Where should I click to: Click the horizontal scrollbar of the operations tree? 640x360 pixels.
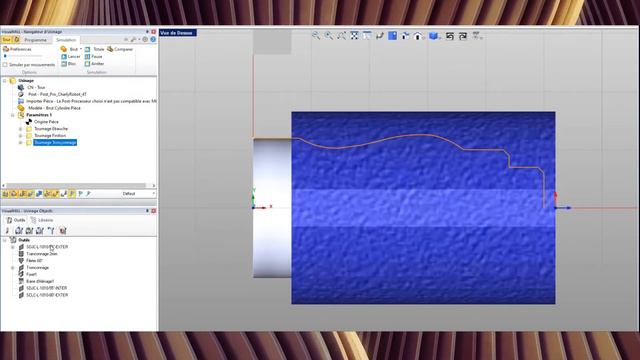[76, 185]
